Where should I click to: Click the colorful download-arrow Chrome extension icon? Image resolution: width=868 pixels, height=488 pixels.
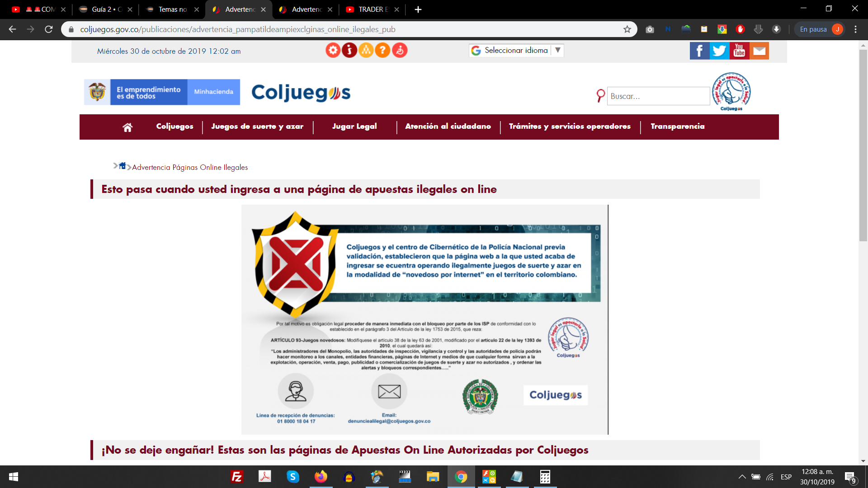click(722, 29)
